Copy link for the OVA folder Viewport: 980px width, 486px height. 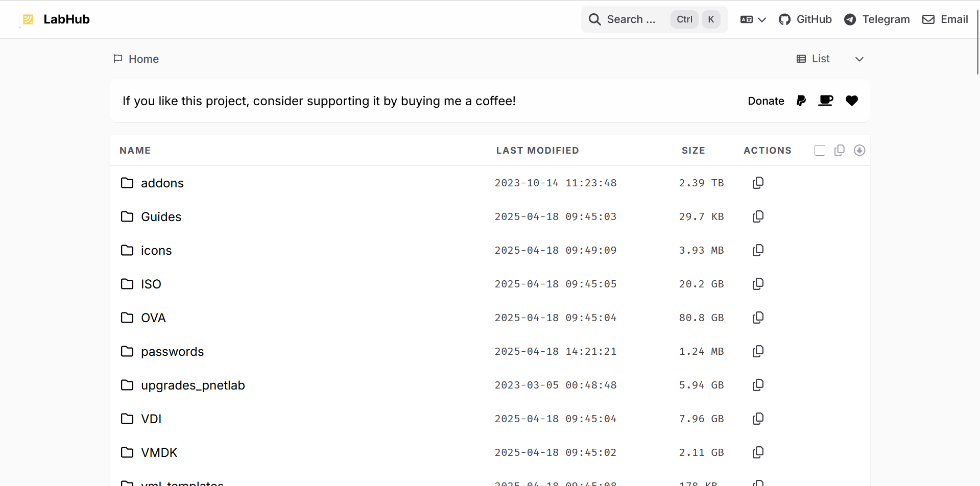click(758, 318)
